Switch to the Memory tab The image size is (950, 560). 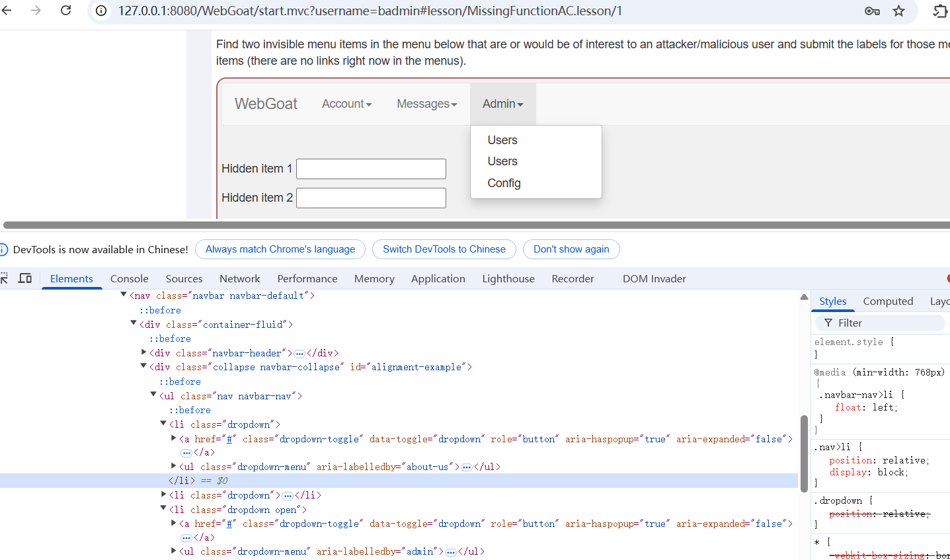374,278
